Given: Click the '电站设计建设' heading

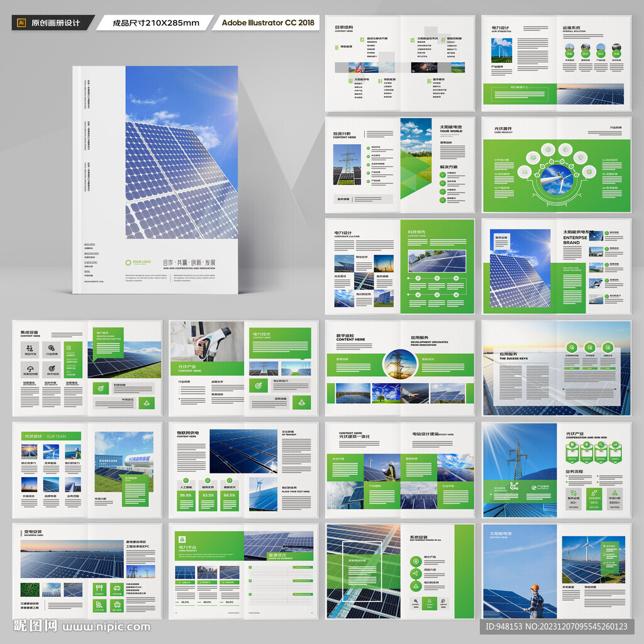Looking at the screenshot, I should 426,434.
